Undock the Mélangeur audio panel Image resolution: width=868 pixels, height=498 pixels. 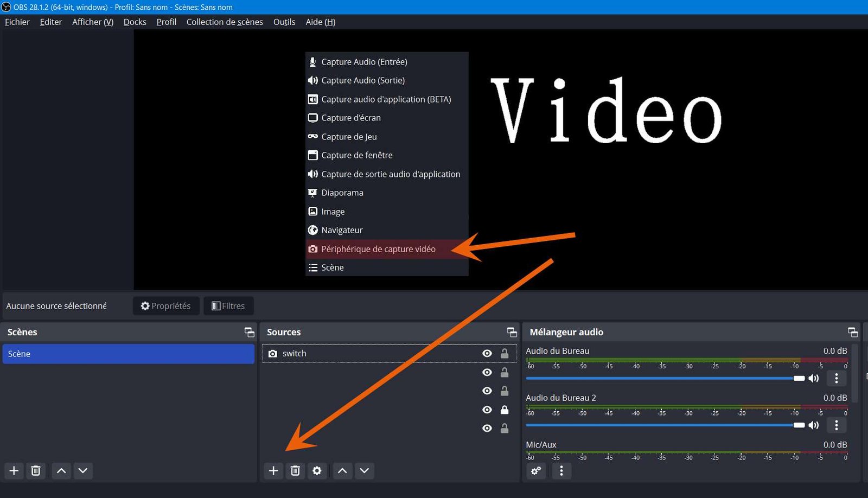pos(853,332)
